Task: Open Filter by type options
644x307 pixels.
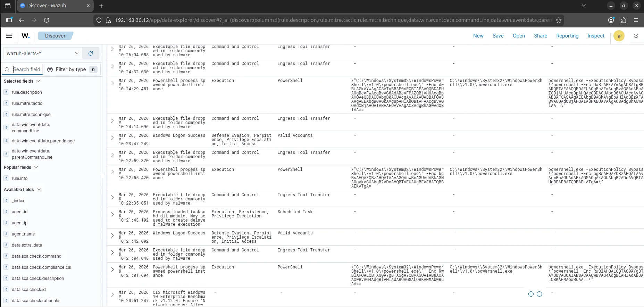Action: click(72, 69)
